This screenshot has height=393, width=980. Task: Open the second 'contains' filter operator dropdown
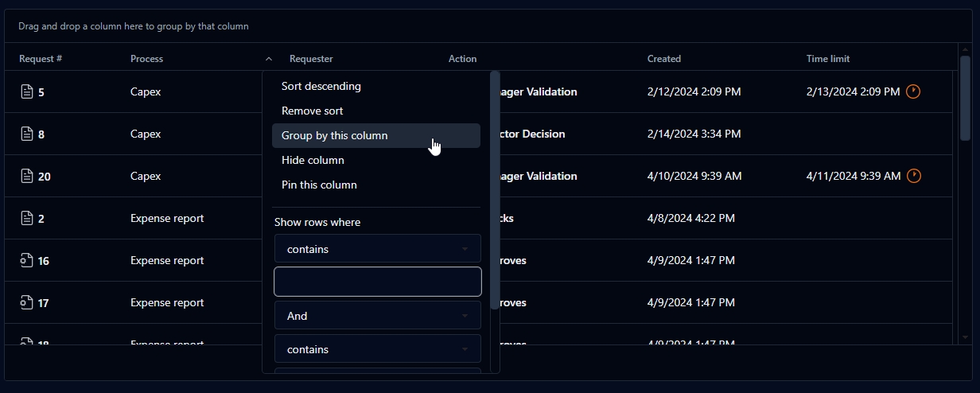(x=377, y=349)
